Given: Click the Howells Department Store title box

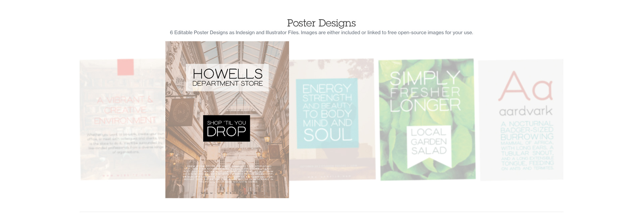Looking at the screenshot, I should (x=227, y=77).
